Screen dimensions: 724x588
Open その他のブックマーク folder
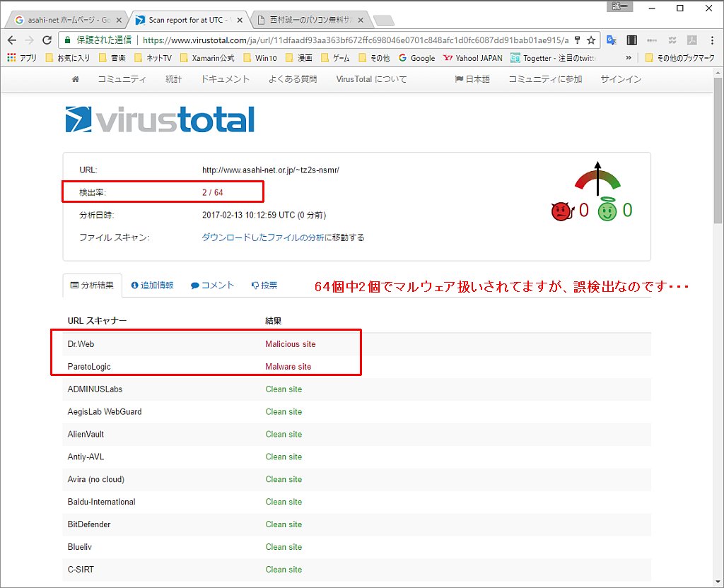click(679, 58)
